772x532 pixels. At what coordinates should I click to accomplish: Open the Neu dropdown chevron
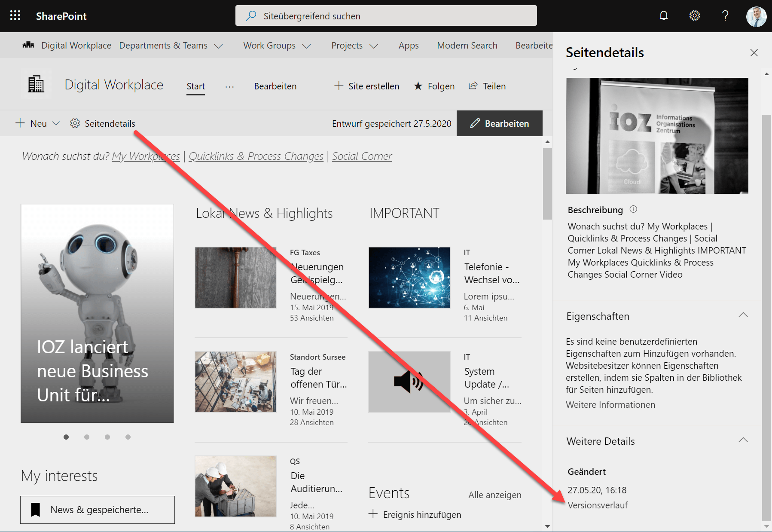(56, 123)
